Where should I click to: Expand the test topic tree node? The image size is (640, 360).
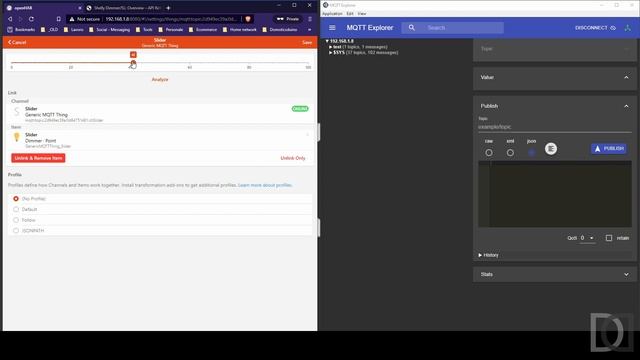pyautogui.click(x=331, y=47)
